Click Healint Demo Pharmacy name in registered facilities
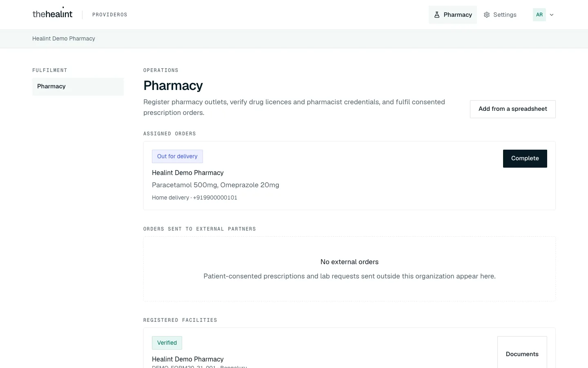This screenshot has width=588, height=368. coord(188,359)
